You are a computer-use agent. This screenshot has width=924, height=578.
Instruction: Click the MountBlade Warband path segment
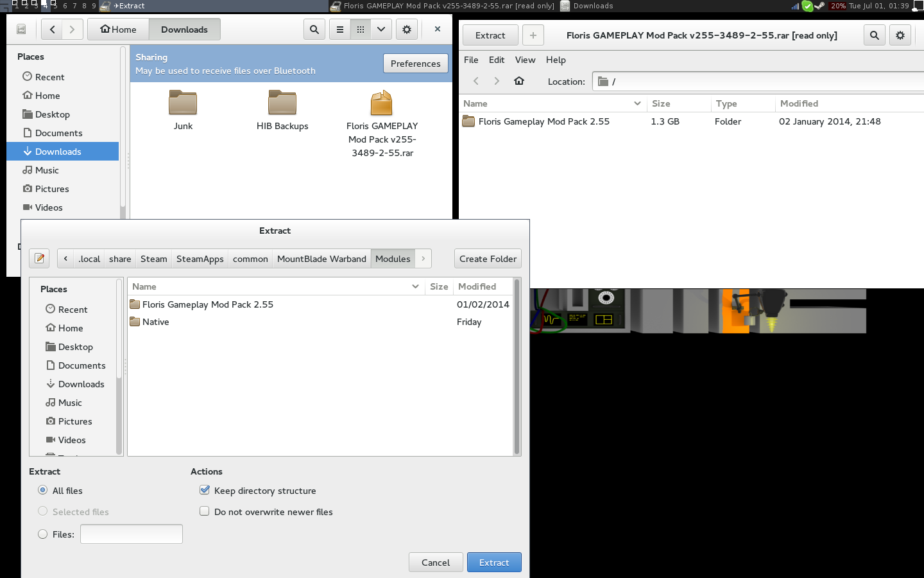321,259
